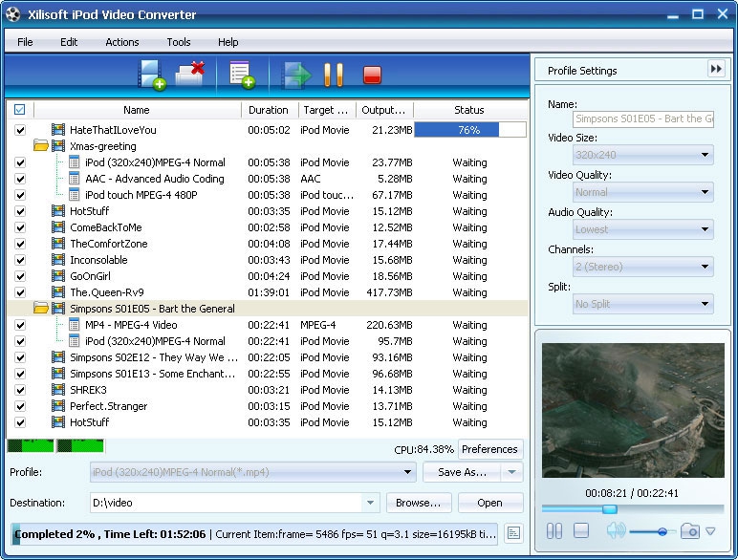Click the video preview seek slider handle
738x560 pixels.
609,508
